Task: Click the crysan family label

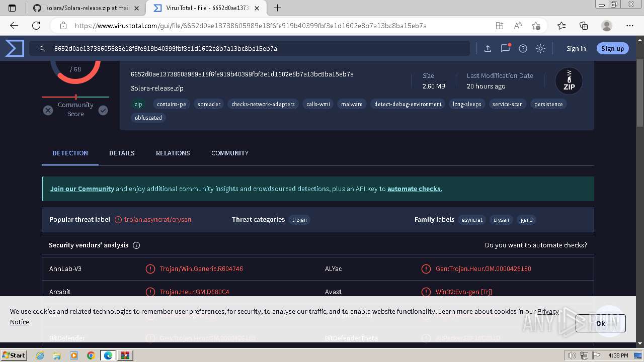Action: point(501,220)
